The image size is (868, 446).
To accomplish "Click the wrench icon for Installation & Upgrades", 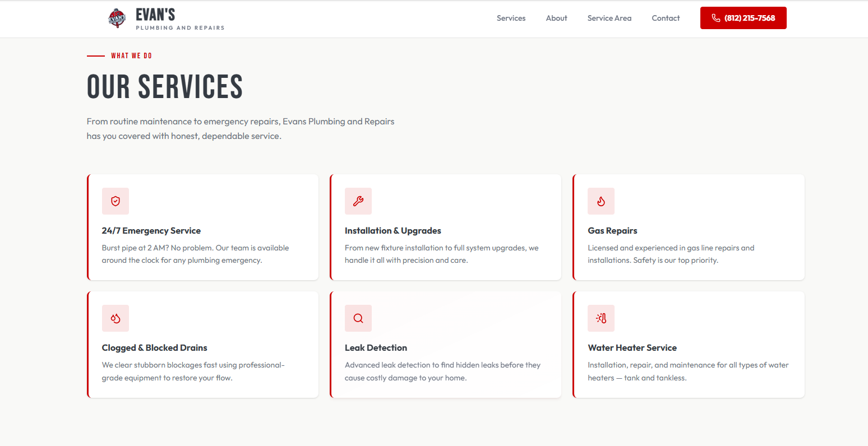I will click(358, 201).
